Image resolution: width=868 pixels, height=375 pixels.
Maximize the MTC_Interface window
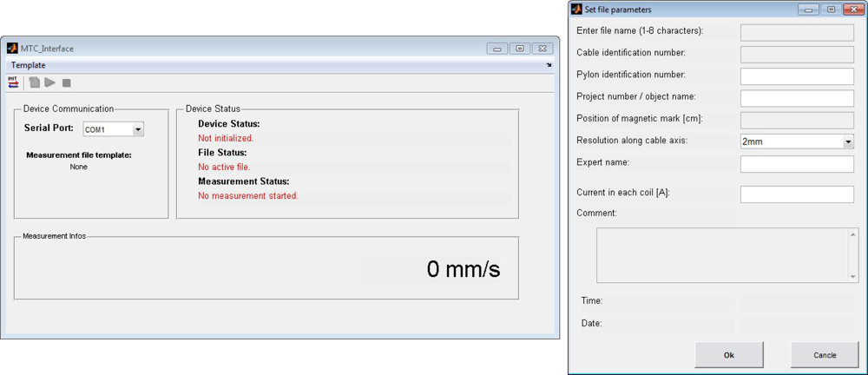point(520,49)
